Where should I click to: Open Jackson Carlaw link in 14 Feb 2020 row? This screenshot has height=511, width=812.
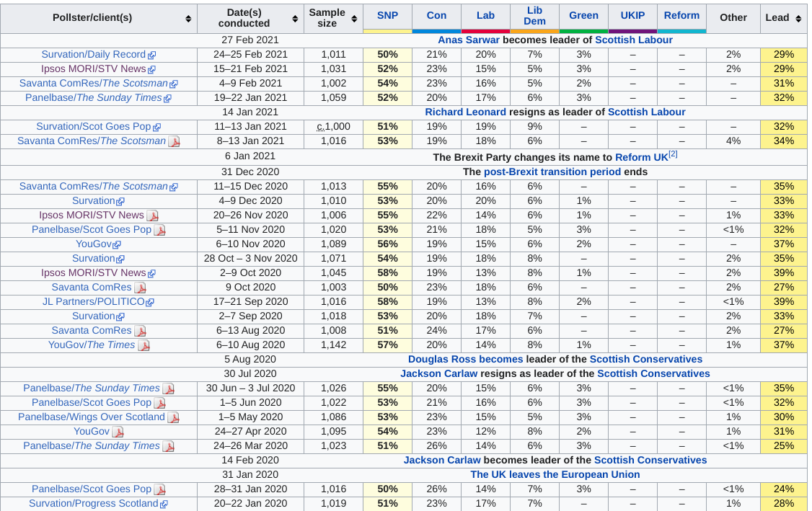[x=442, y=461]
